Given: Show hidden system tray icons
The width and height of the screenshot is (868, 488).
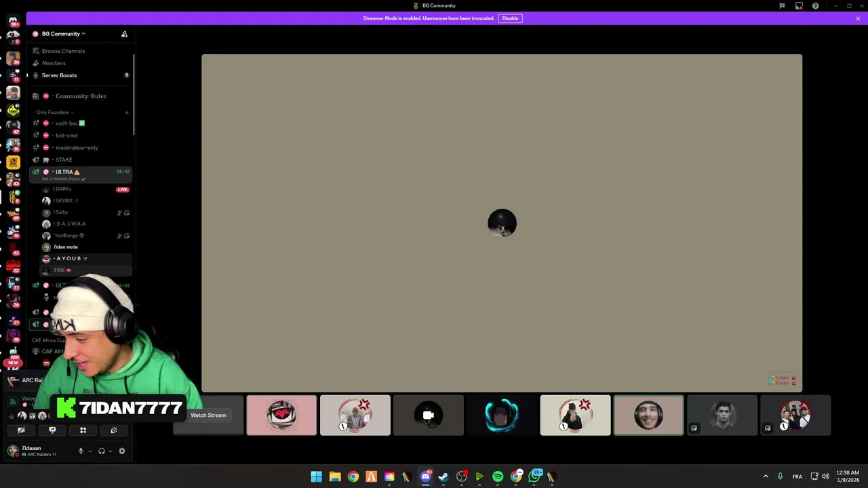Looking at the screenshot, I should pyautogui.click(x=766, y=476).
